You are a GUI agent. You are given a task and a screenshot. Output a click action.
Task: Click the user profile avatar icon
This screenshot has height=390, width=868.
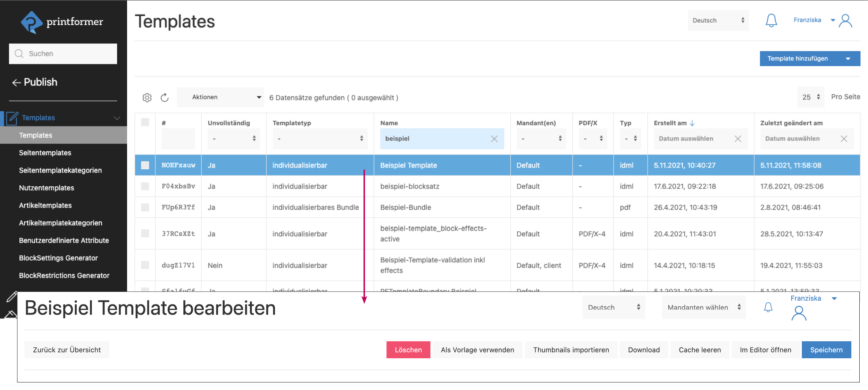tap(845, 21)
